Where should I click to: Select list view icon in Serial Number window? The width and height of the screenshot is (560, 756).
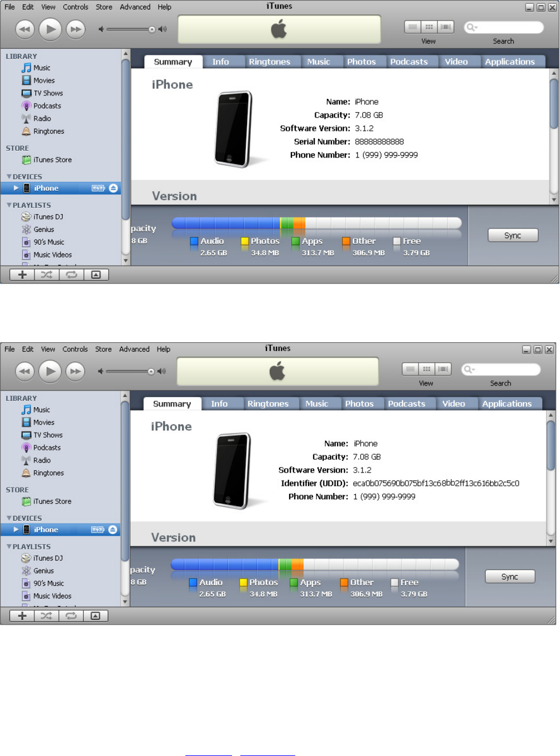412,27
